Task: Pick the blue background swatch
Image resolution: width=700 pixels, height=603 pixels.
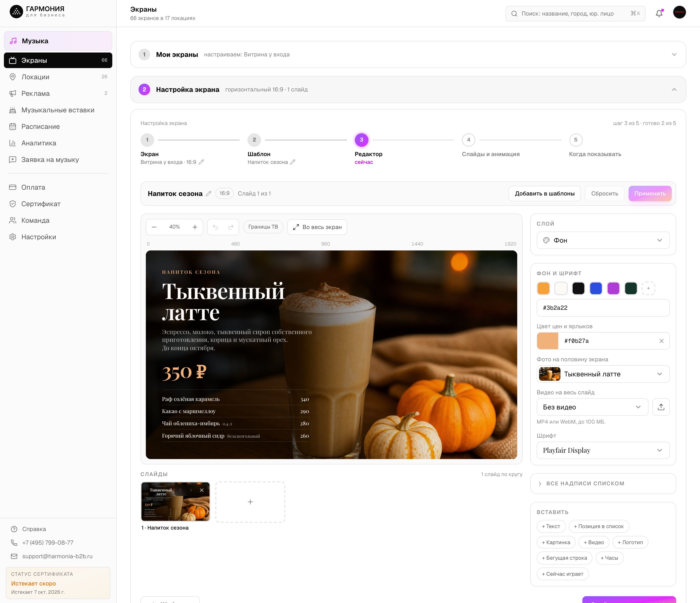Action: click(596, 288)
